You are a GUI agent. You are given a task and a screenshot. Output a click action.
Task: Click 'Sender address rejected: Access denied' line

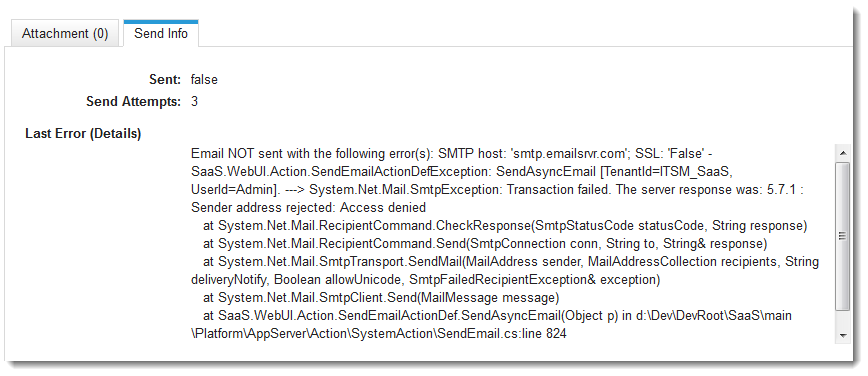[308, 208]
